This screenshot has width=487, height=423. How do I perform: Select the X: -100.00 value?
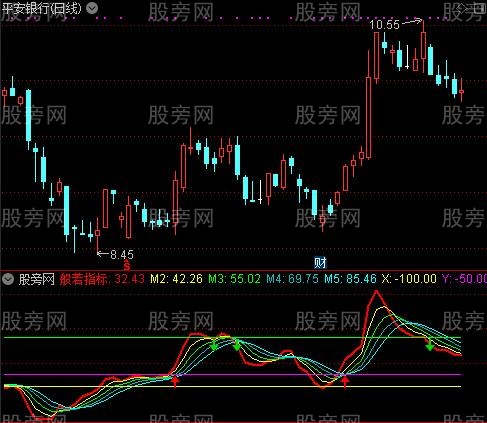point(409,279)
